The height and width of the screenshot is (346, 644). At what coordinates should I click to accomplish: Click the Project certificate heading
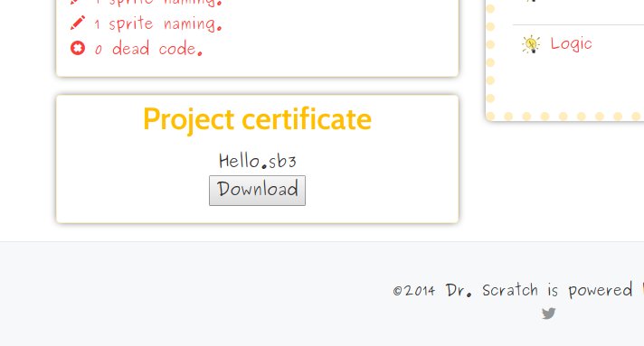tap(257, 119)
